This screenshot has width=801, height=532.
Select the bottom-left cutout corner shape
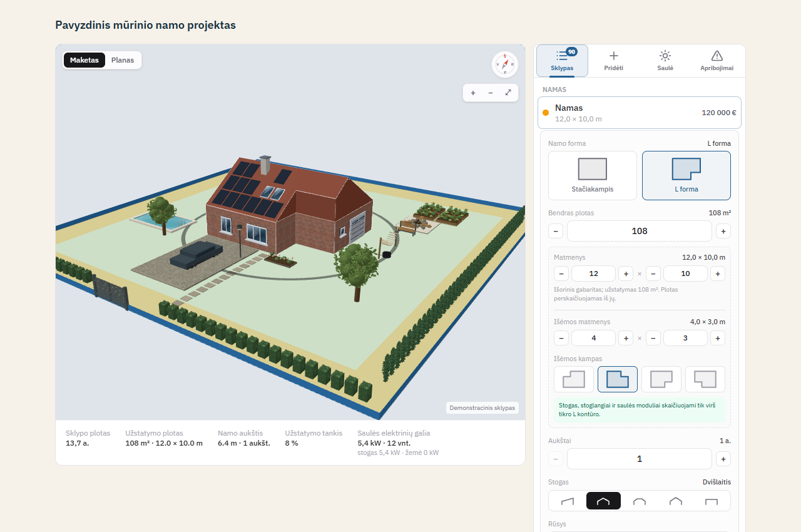(x=705, y=379)
